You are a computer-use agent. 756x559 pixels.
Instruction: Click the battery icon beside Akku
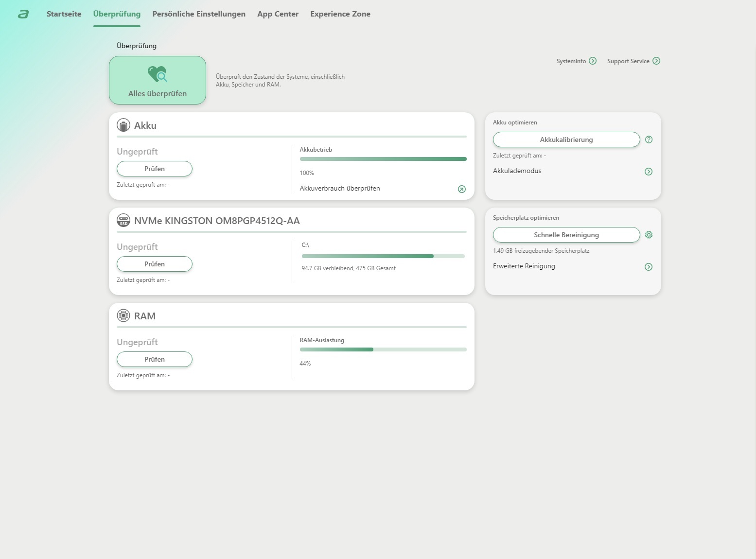tap(123, 125)
